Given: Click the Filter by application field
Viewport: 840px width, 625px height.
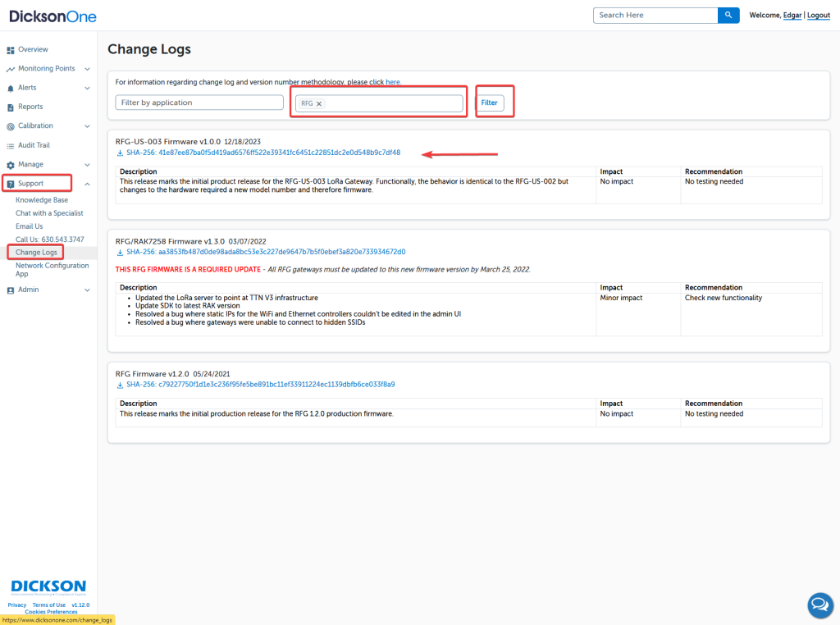Looking at the screenshot, I should pos(199,103).
